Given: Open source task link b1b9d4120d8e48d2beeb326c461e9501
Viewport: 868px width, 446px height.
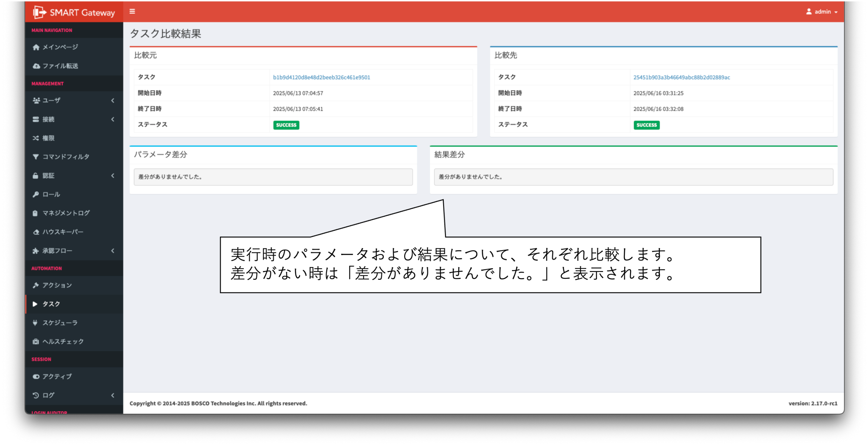Looking at the screenshot, I should click(321, 77).
